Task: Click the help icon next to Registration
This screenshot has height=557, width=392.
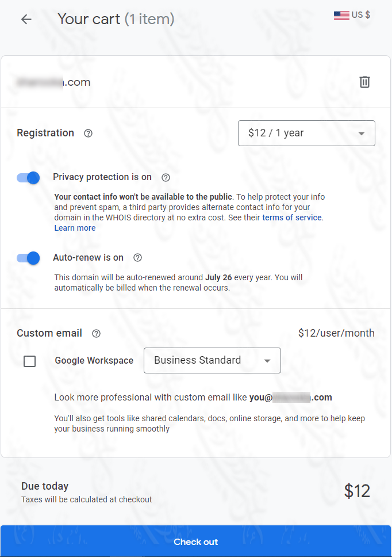Action: click(88, 133)
